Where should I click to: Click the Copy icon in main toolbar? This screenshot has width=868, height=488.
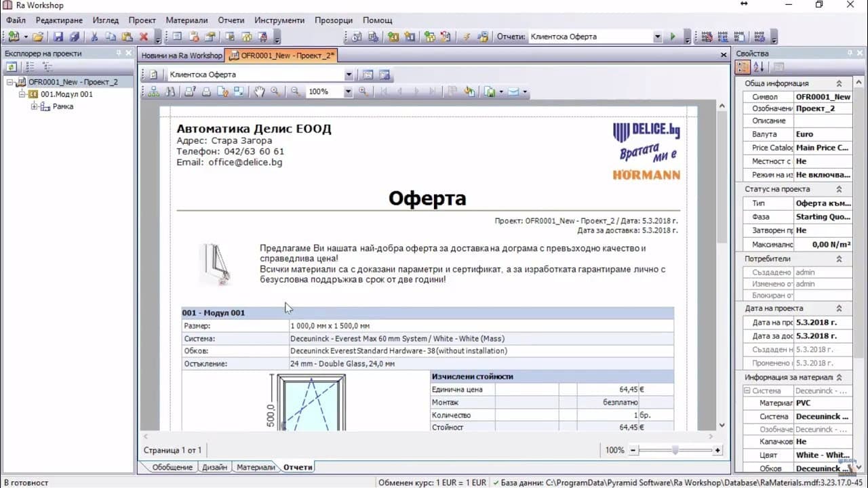[111, 37]
